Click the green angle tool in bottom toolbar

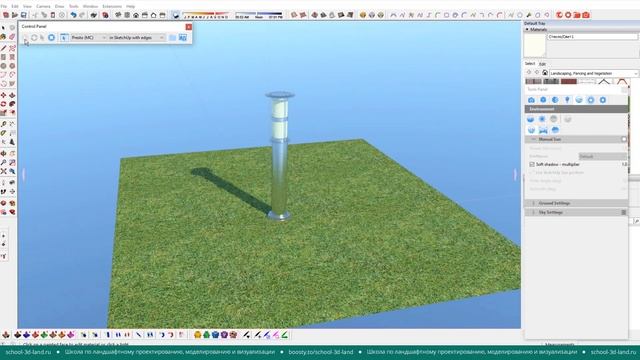click(284, 335)
